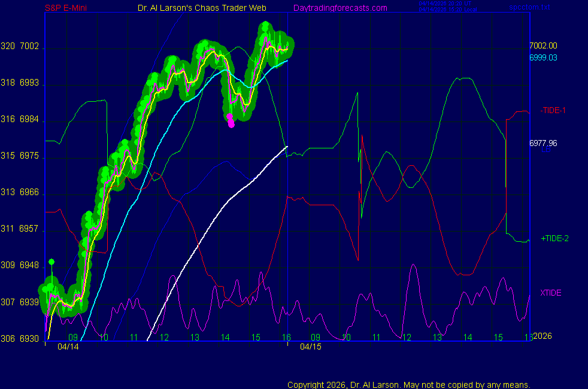Click the white 6977.96 value label
This screenshot has height=389, width=588.
coord(543,143)
